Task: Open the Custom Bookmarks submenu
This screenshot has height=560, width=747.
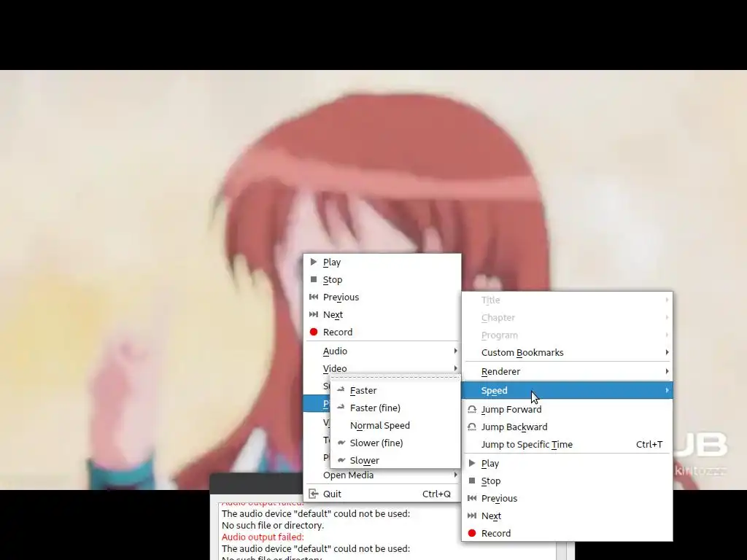Action: (567, 352)
